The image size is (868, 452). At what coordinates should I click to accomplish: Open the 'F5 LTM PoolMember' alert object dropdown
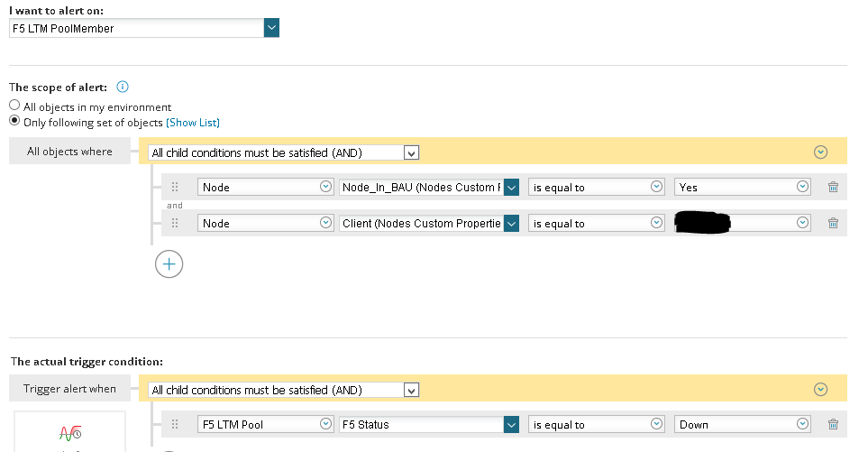271,28
